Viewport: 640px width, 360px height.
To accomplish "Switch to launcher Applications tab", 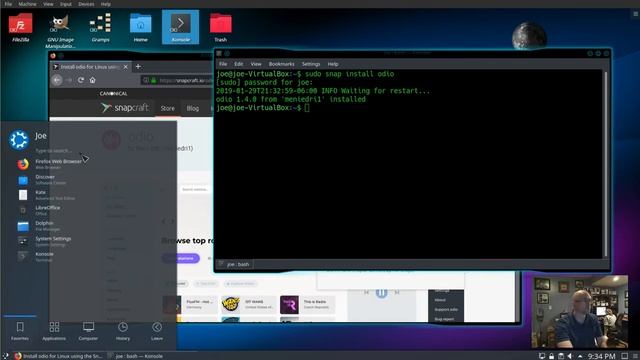I will tap(54, 331).
